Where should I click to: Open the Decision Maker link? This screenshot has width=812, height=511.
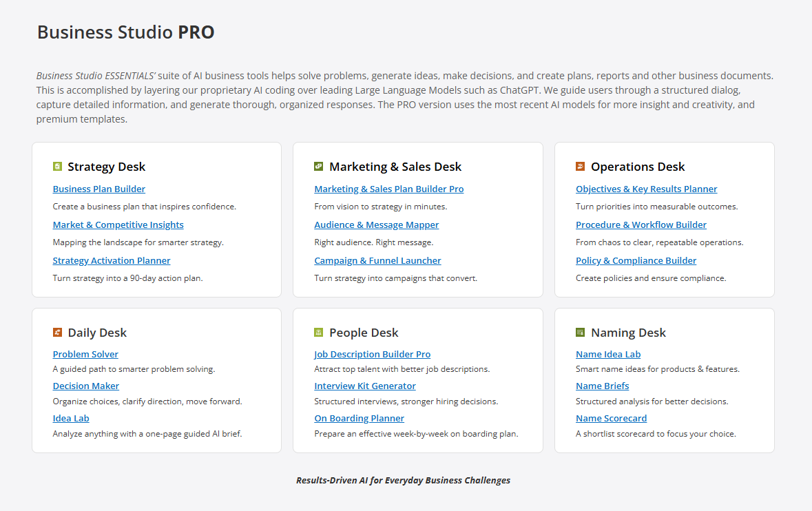pos(86,386)
